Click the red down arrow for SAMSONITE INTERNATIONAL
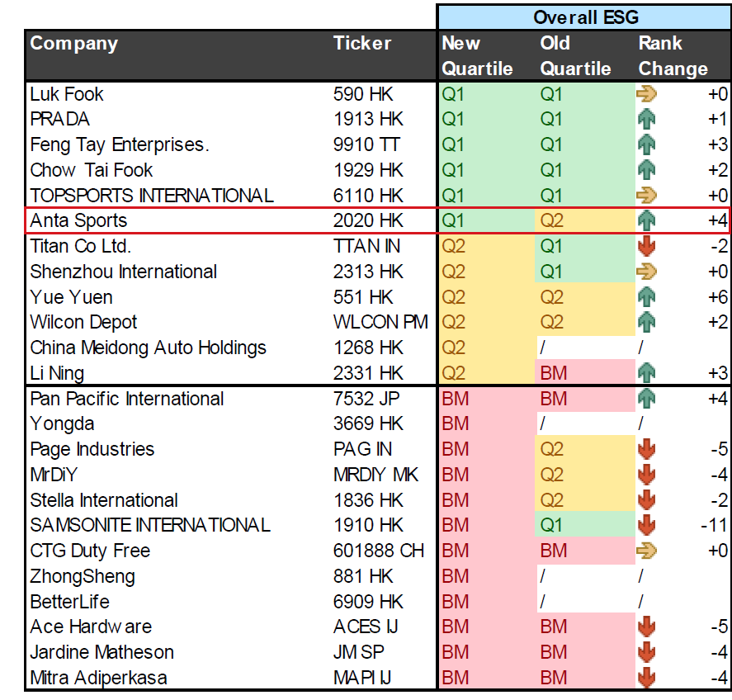 coord(646,525)
